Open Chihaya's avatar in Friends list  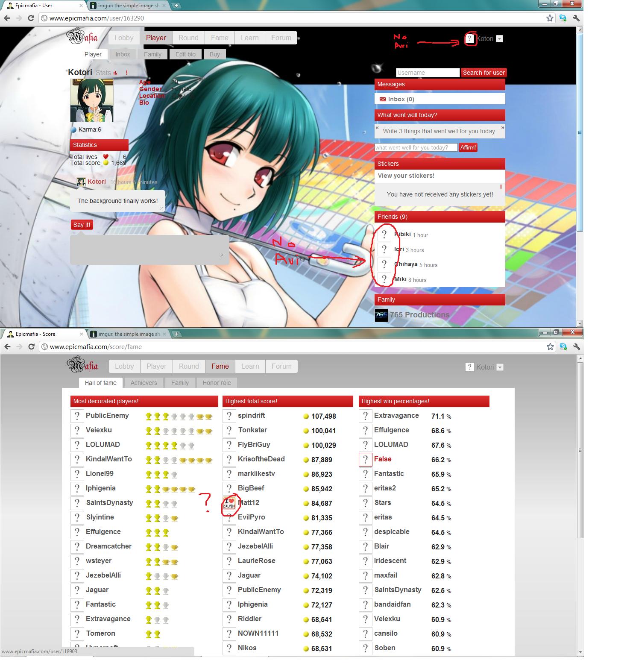384,264
